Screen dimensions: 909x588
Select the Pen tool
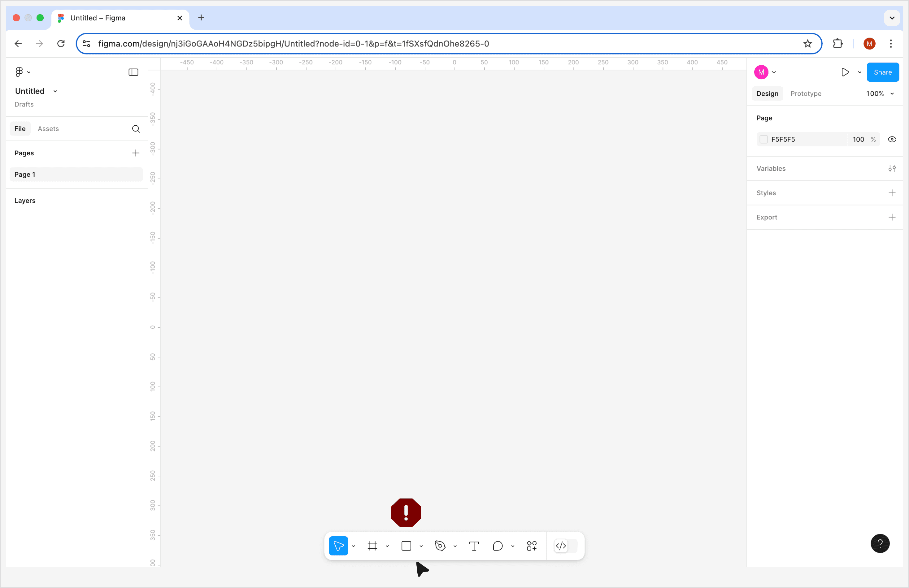point(440,546)
